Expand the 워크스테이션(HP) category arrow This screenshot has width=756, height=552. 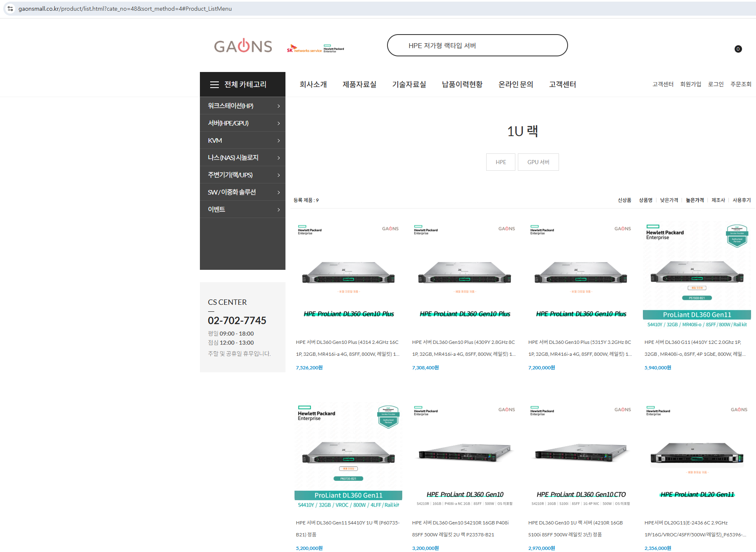278,106
